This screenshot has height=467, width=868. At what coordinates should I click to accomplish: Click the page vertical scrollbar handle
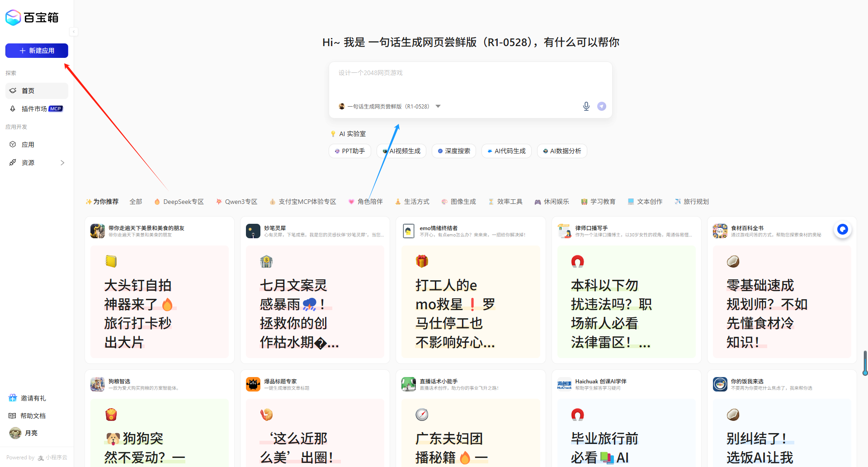coord(865,363)
